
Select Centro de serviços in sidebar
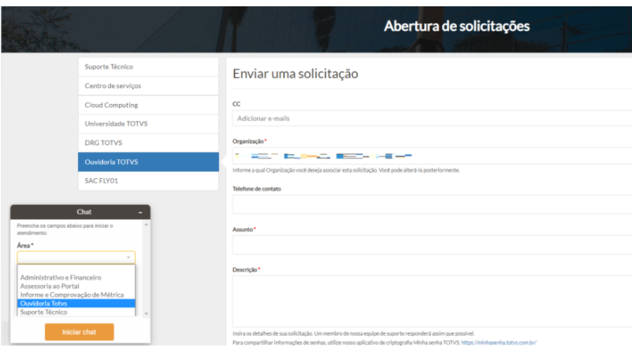click(148, 86)
